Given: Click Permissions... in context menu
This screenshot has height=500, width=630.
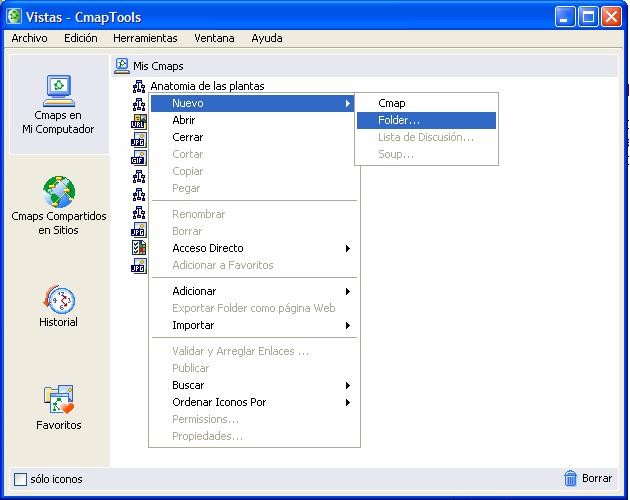Looking at the screenshot, I should tap(254, 420).
